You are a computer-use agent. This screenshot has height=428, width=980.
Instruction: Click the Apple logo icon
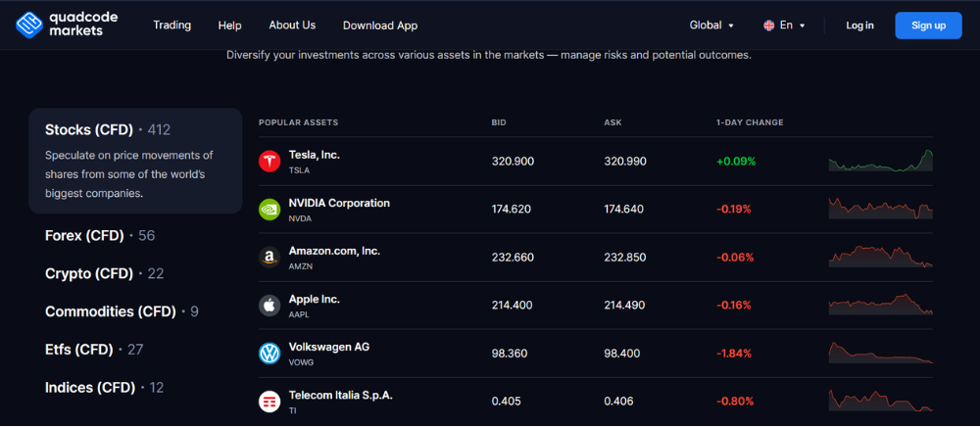click(269, 306)
